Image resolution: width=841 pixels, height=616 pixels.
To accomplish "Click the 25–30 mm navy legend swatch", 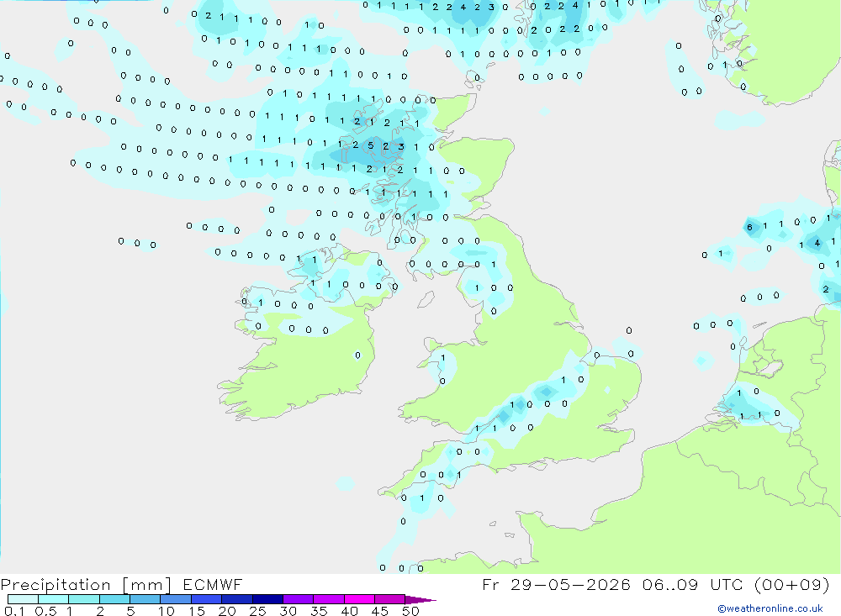I will 267,599.
